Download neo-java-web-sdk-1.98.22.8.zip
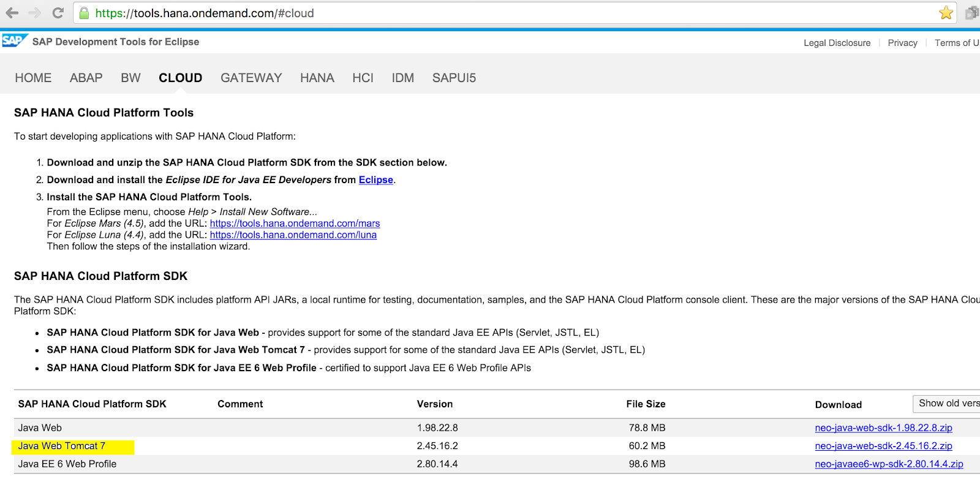 point(884,428)
